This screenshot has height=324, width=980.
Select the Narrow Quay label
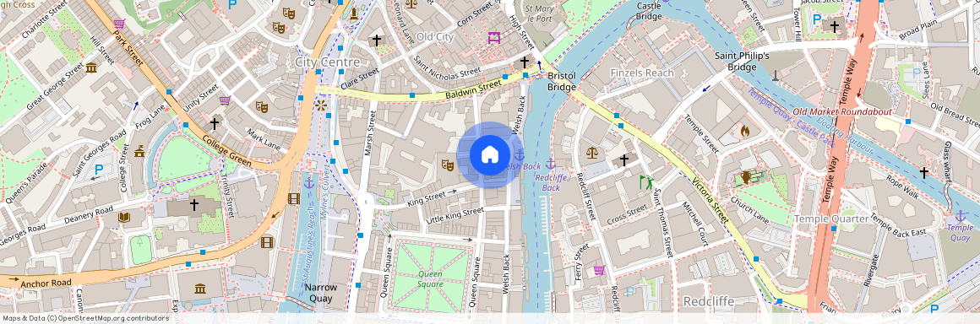pos(321,294)
